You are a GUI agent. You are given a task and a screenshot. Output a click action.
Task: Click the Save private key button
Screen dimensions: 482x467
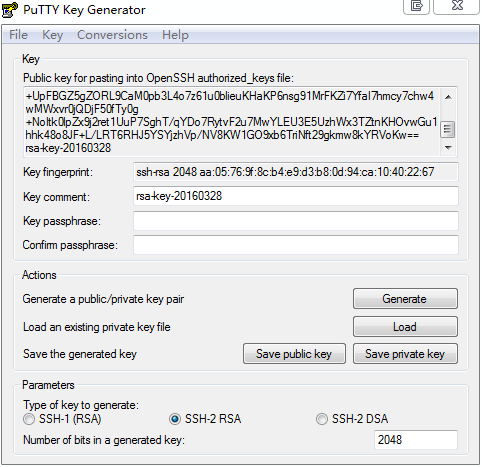click(x=405, y=354)
